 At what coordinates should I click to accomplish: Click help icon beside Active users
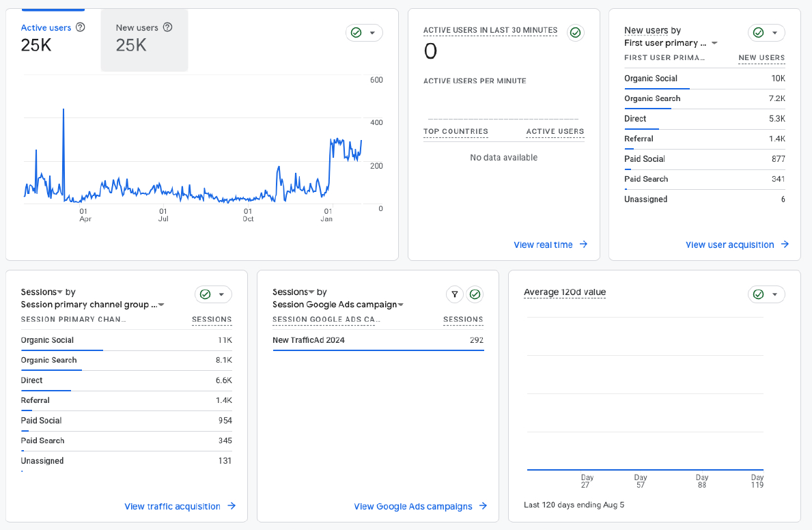(81, 27)
